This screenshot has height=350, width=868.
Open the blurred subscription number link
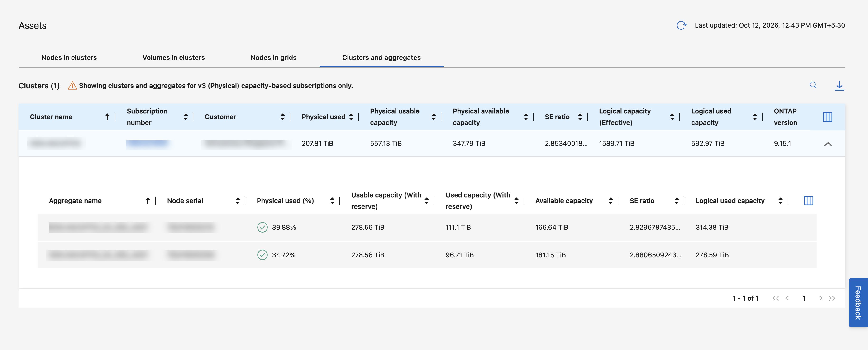click(147, 144)
